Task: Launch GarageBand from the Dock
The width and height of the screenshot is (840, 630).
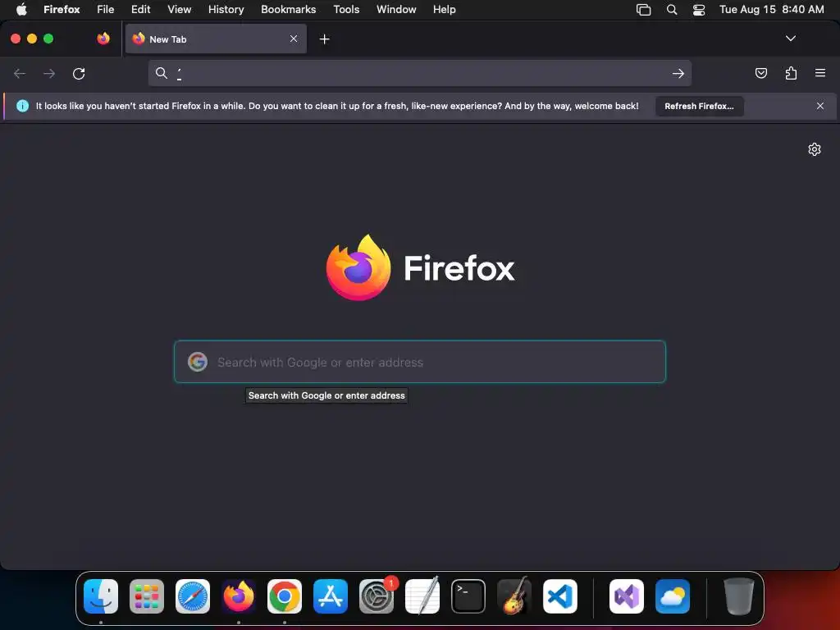Action: pyautogui.click(x=514, y=596)
